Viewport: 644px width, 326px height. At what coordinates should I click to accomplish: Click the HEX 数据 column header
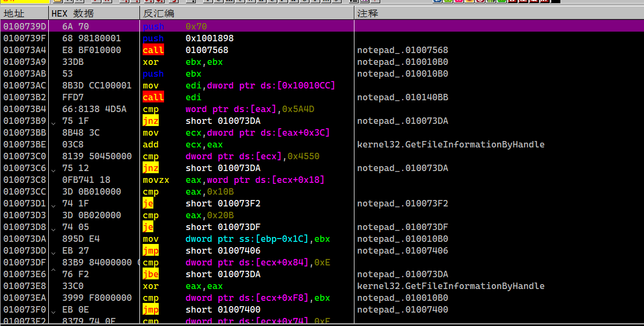72,13
